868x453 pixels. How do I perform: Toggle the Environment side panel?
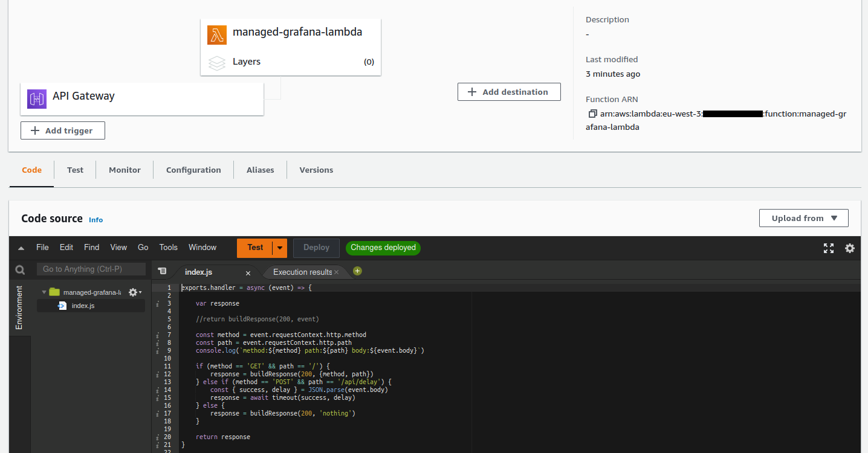(x=19, y=307)
